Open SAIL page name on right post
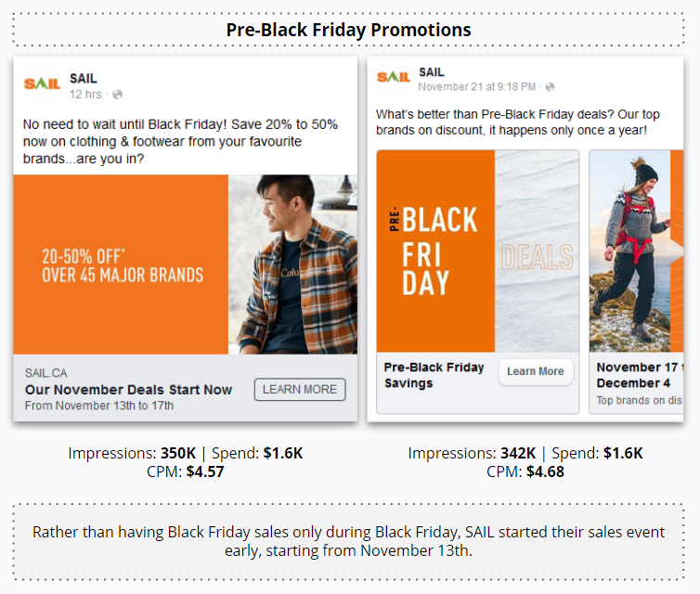Image resolution: width=700 pixels, height=594 pixels. [432, 72]
